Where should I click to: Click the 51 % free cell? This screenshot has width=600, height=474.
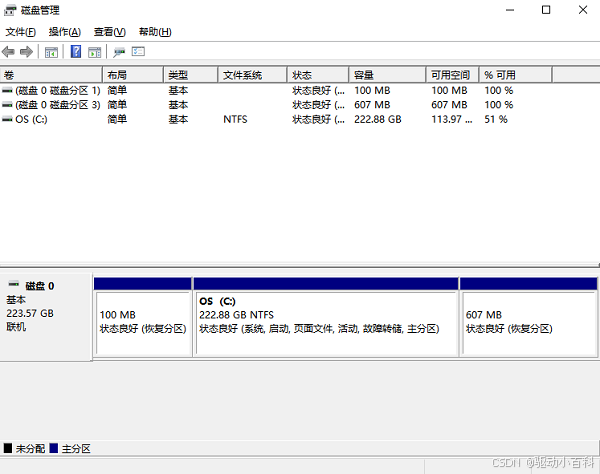(496, 119)
